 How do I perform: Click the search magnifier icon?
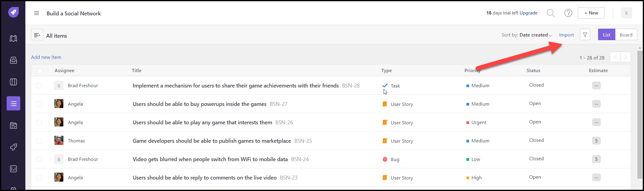(551, 13)
